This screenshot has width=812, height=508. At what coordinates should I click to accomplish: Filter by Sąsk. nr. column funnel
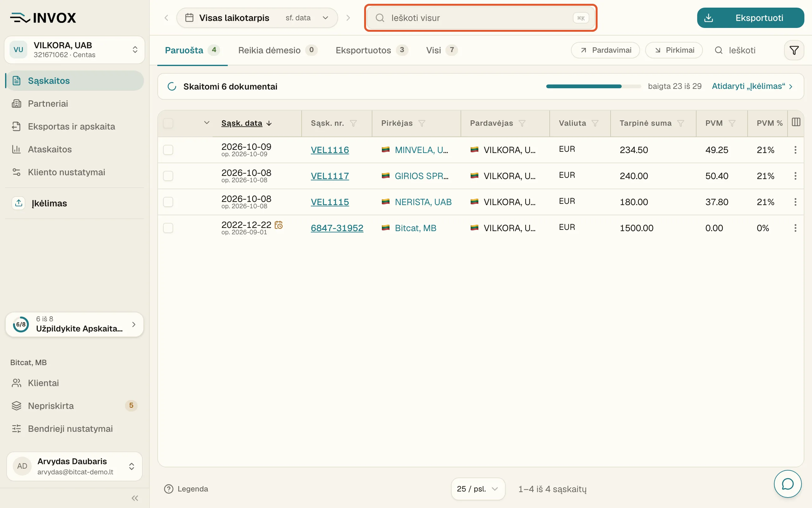353,123
